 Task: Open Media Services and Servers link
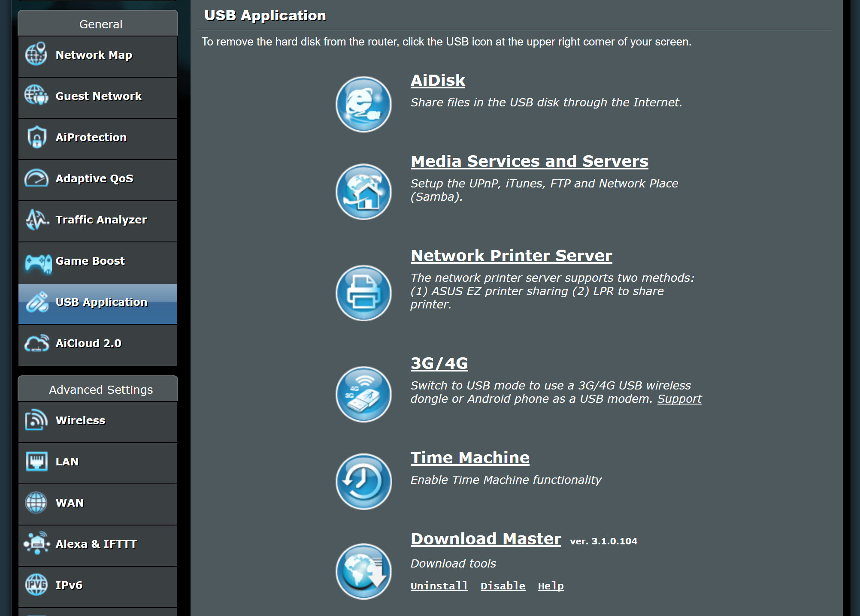pyautogui.click(x=530, y=161)
